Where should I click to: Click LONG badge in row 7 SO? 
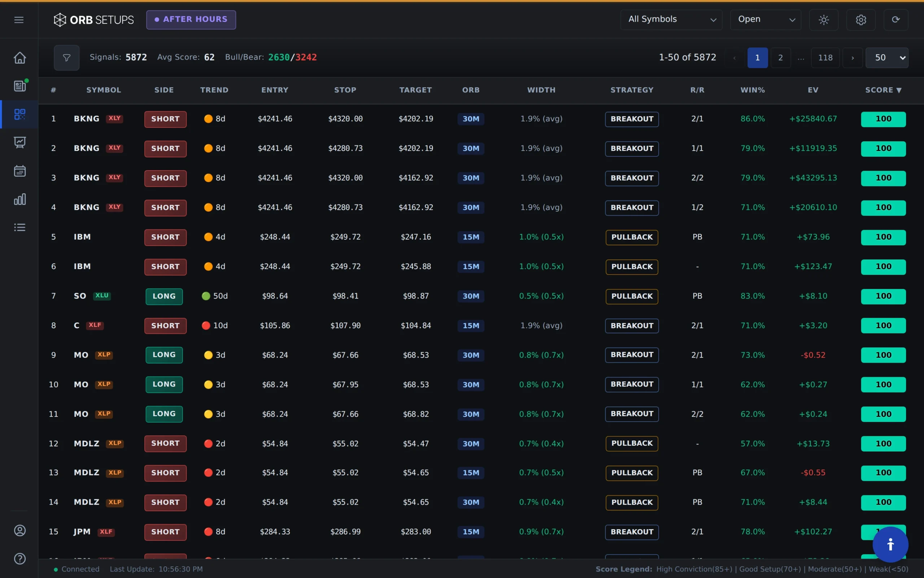point(164,296)
